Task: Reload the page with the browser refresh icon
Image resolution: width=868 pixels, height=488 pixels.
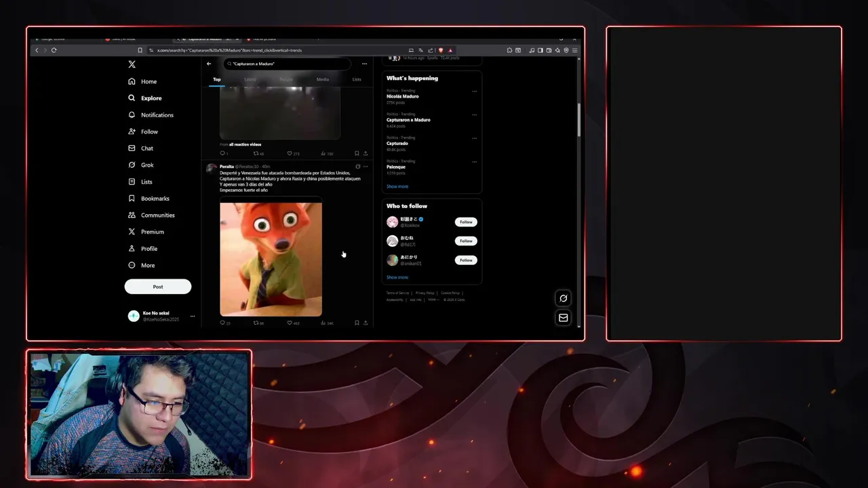Action: 54,50
